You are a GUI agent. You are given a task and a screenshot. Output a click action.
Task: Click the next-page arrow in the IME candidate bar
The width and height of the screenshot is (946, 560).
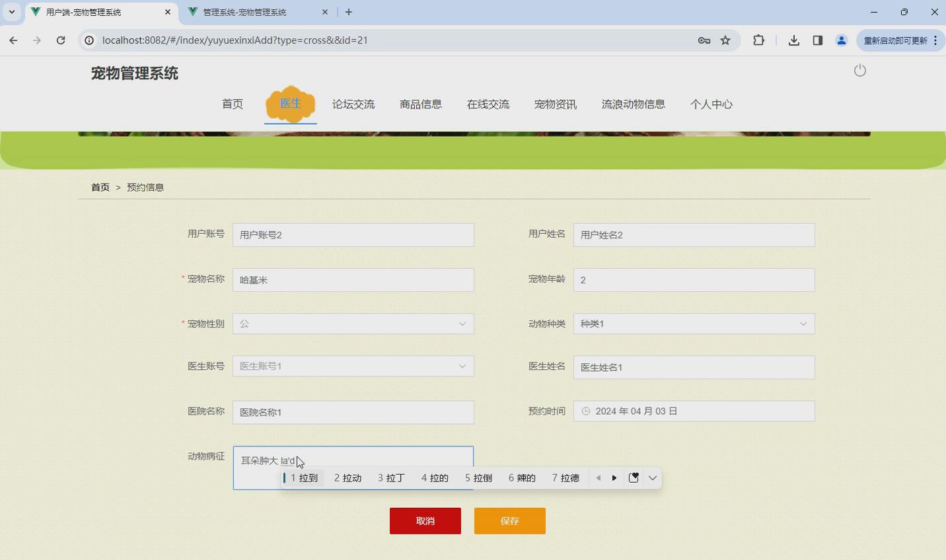tap(614, 477)
